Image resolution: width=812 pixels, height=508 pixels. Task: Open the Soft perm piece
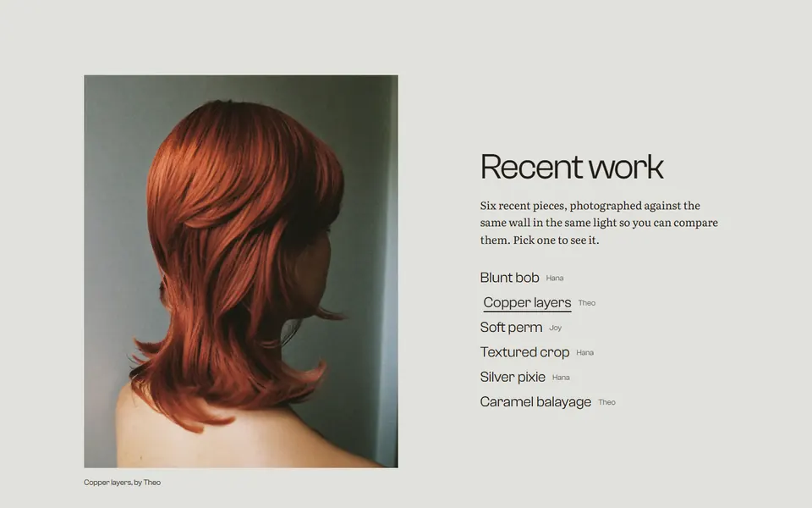tap(511, 328)
